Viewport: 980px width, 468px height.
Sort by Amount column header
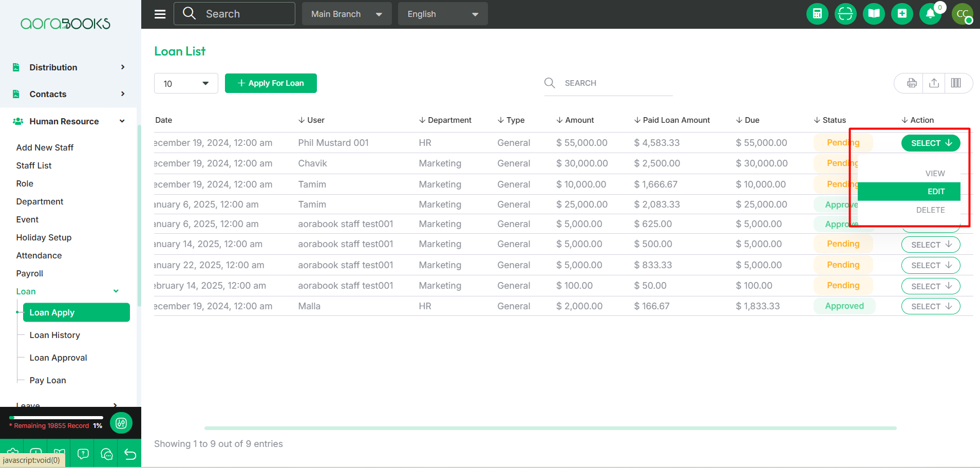[x=575, y=120]
